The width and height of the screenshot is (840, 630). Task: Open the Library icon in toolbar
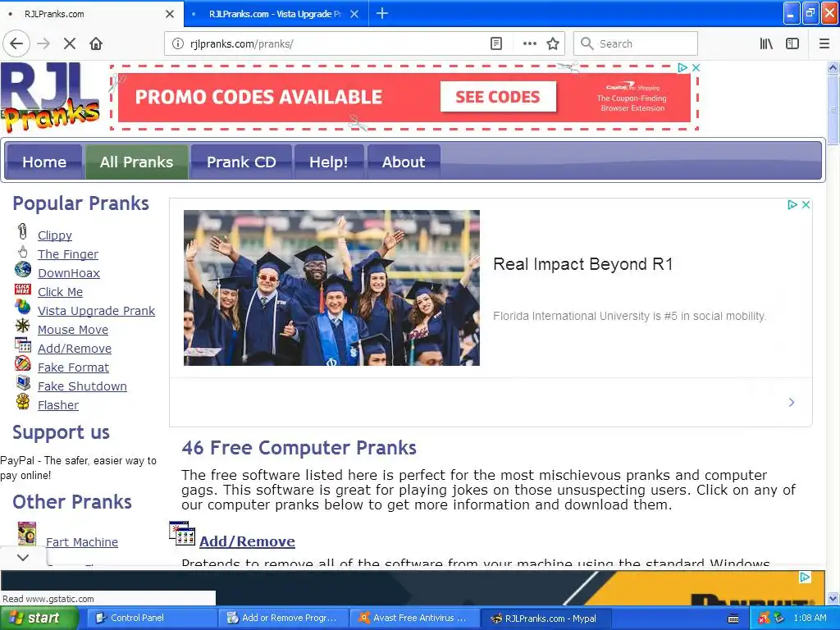point(766,43)
